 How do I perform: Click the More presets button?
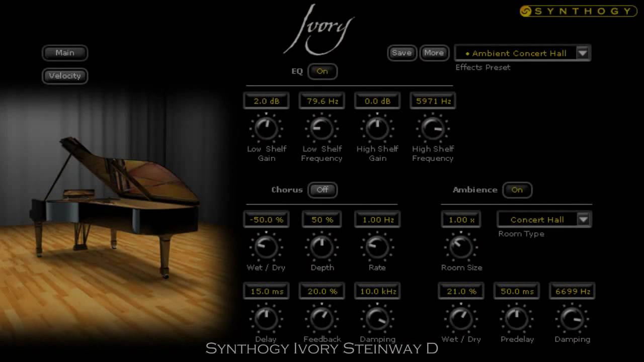click(434, 53)
